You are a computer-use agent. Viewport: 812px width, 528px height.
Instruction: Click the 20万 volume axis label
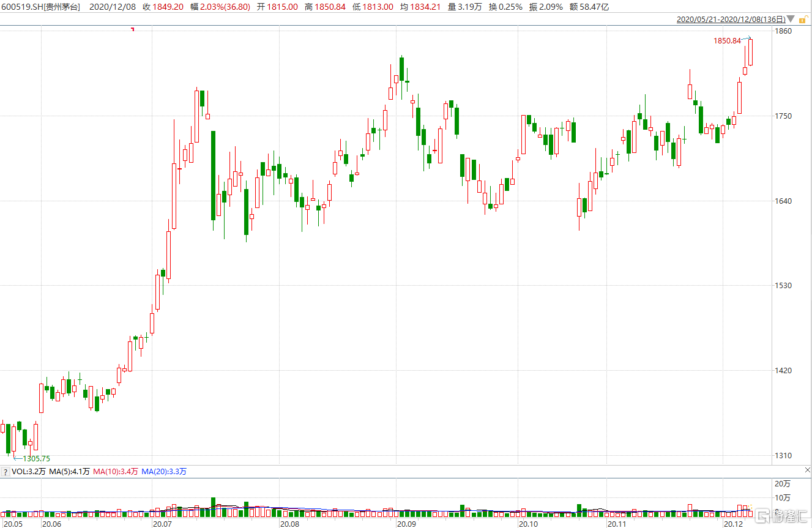pos(781,483)
